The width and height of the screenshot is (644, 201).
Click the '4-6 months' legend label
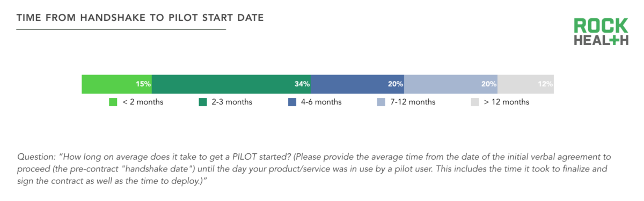click(321, 102)
